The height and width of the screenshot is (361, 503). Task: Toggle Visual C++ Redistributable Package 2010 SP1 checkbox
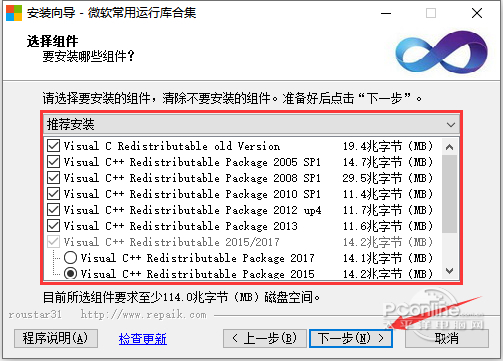pyautogui.click(x=54, y=194)
